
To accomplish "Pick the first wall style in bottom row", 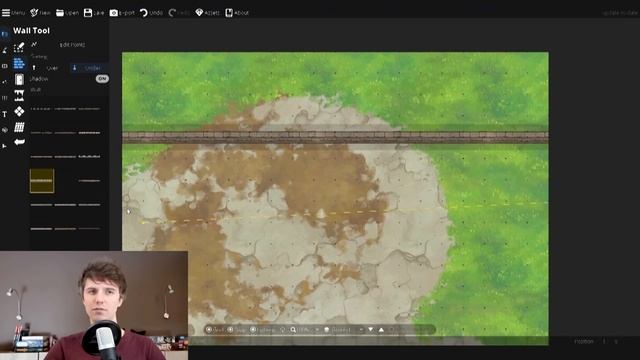I will click(41, 229).
